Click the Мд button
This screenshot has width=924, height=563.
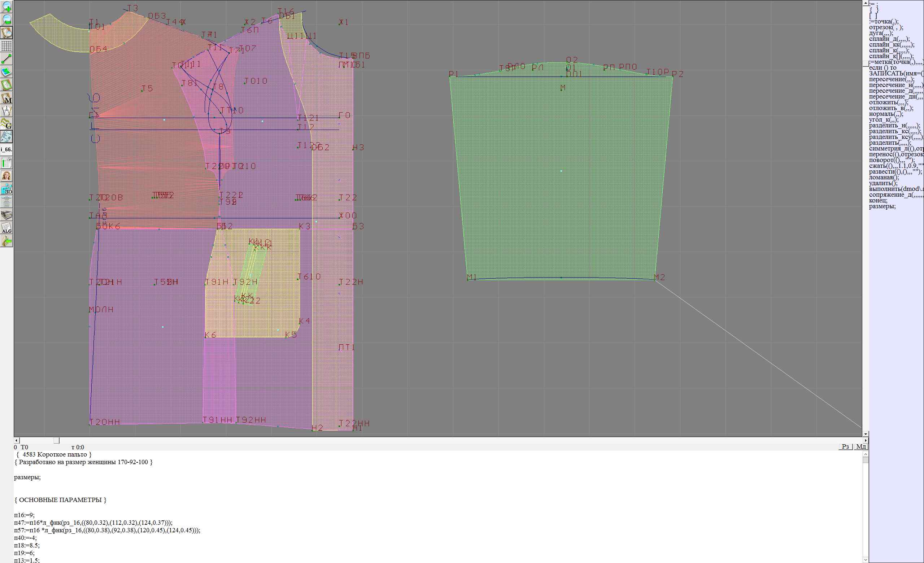point(861,446)
